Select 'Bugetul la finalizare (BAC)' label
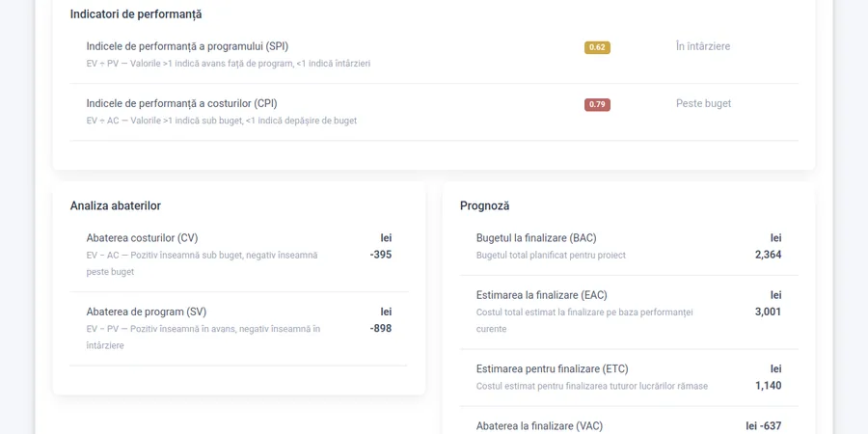 click(536, 238)
